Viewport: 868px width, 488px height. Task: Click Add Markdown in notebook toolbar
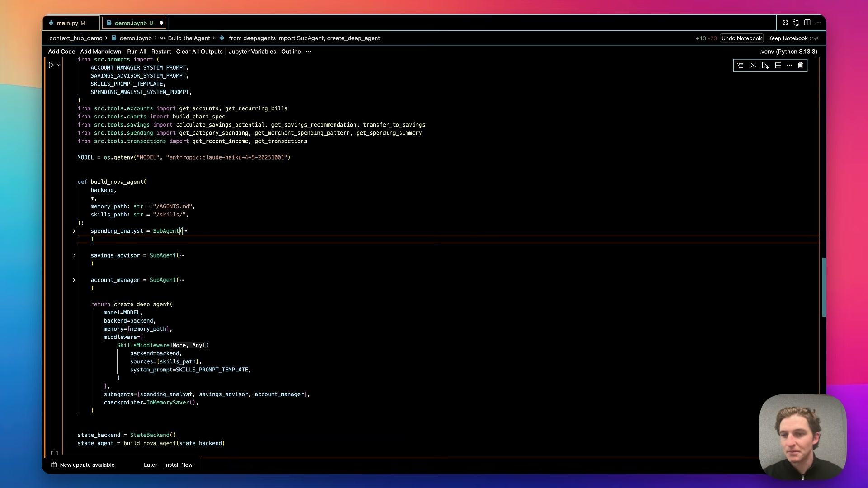[x=101, y=52]
